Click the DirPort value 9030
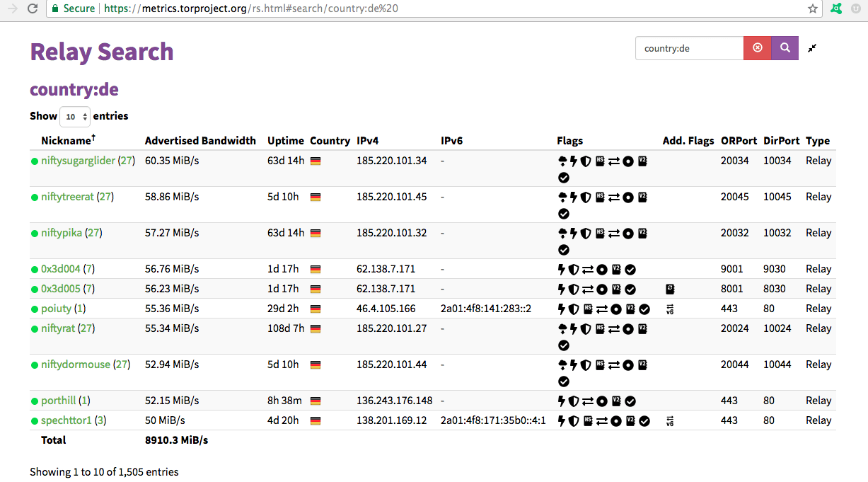This screenshot has height=482, width=868. (775, 269)
